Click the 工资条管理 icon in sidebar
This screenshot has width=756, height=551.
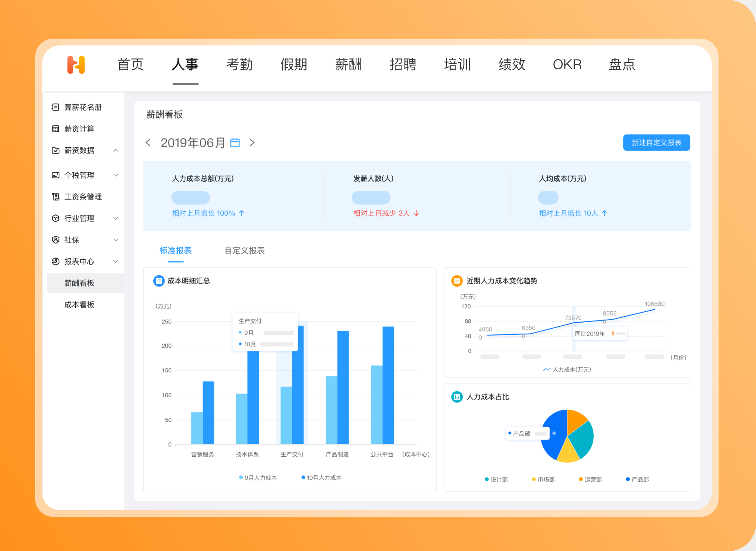[x=56, y=197]
